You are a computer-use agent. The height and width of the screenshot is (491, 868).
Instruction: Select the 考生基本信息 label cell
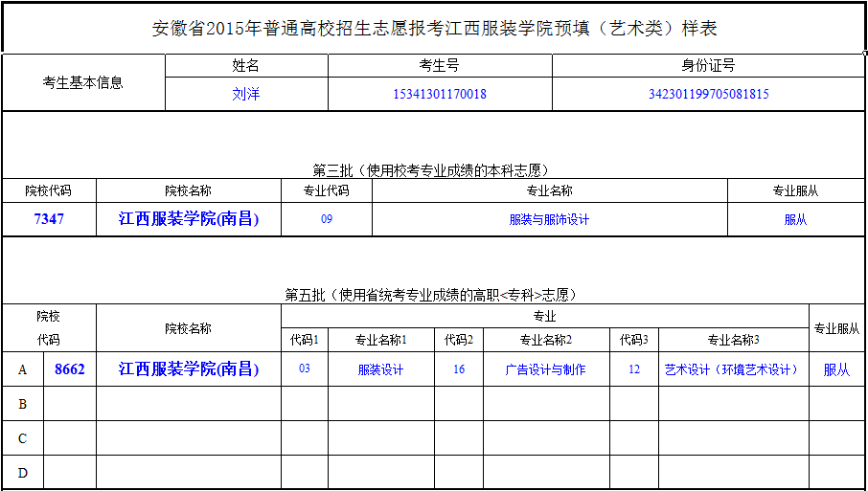point(83,83)
